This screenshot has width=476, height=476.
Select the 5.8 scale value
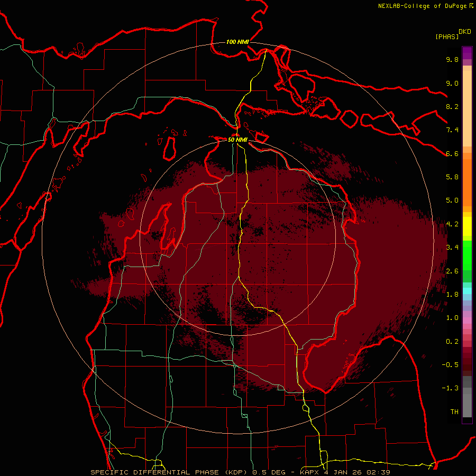pyautogui.click(x=452, y=177)
